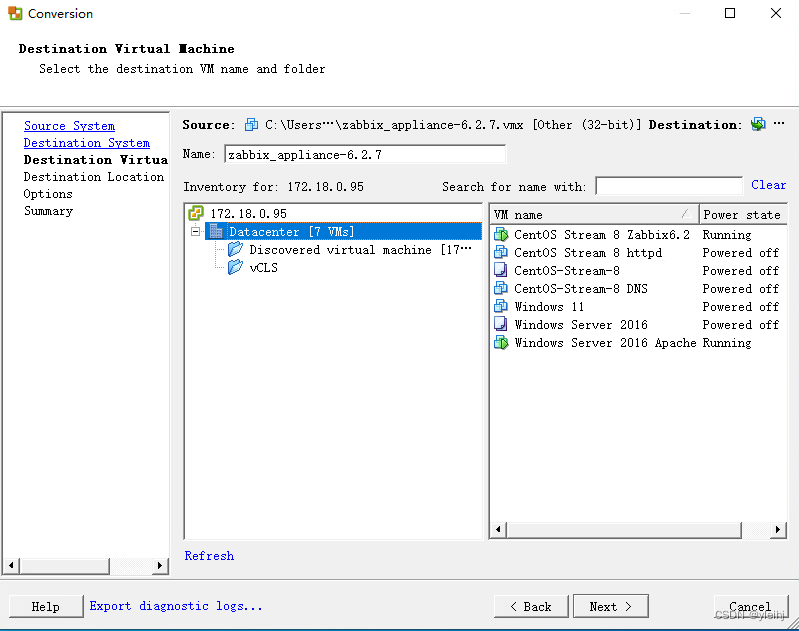Screen dimensions: 799x631
Task: Click the Destination server icon
Action: [x=758, y=124]
